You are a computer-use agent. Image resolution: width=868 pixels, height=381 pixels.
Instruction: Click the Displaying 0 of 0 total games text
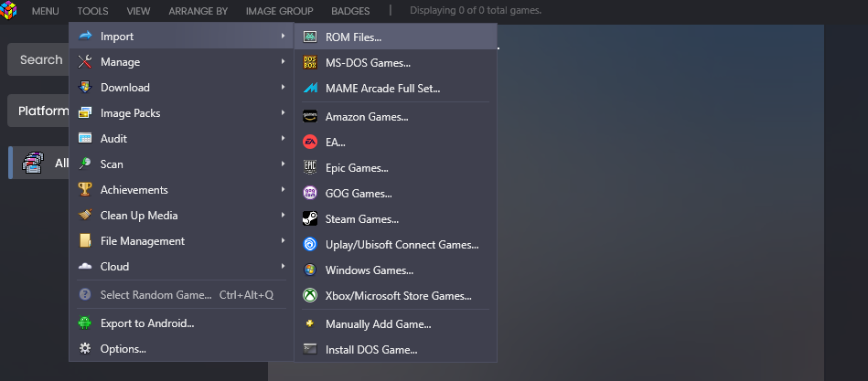[x=476, y=10]
